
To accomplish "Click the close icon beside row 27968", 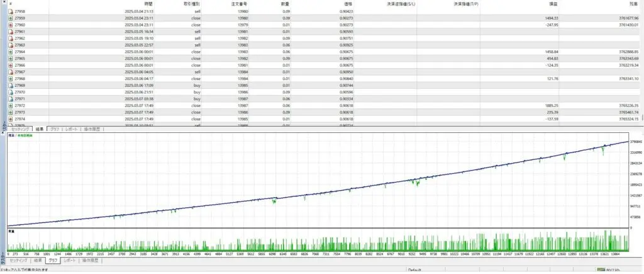I will pos(10,79).
